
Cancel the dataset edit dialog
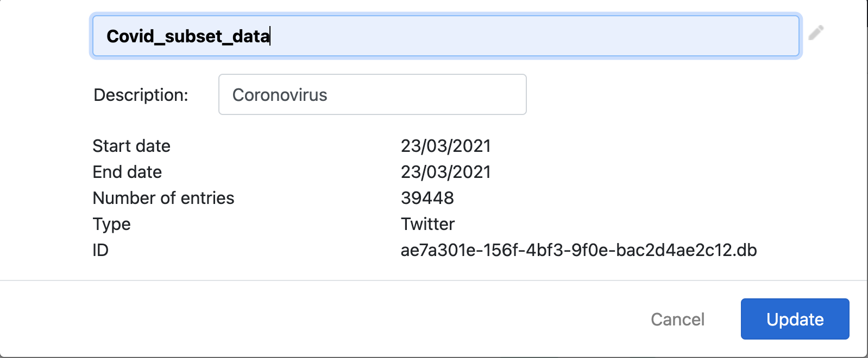[677, 319]
